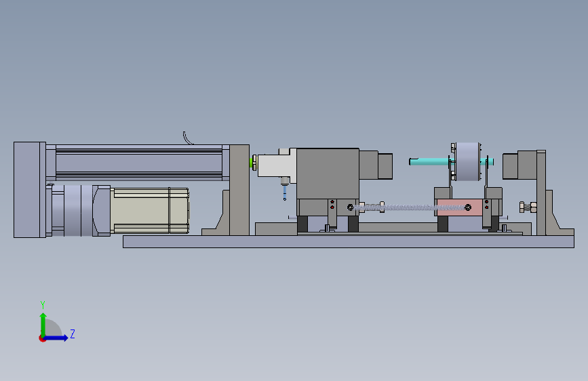The height and width of the screenshot is (381, 588).
Task: Select the far-right vertical support plate
Action: (541, 193)
